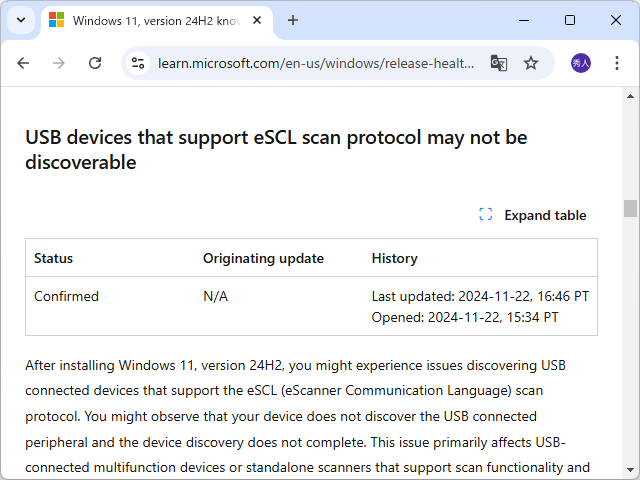View site information for learn.microsoft.com
The height and width of the screenshot is (480, 640).
pos(139,63)
